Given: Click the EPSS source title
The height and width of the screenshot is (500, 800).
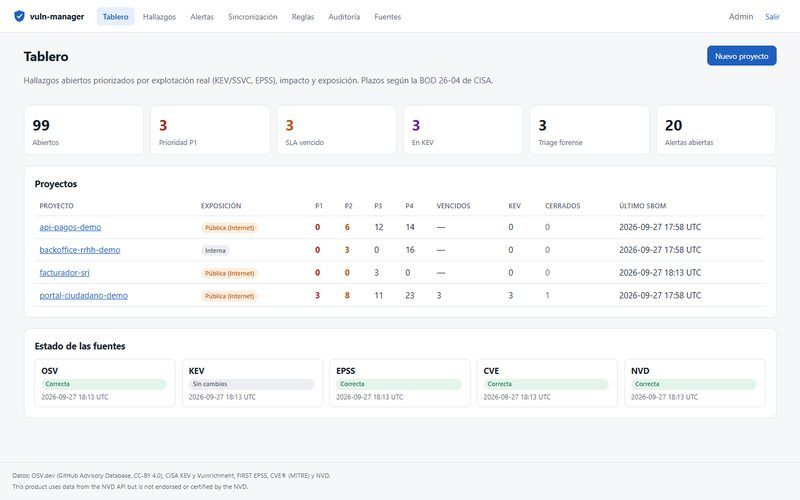Looking at the screenshot, I should tap(345, 371).
